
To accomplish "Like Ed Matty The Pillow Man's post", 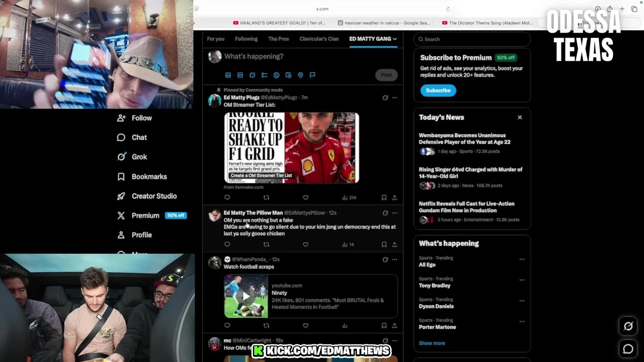I will 305,244.
